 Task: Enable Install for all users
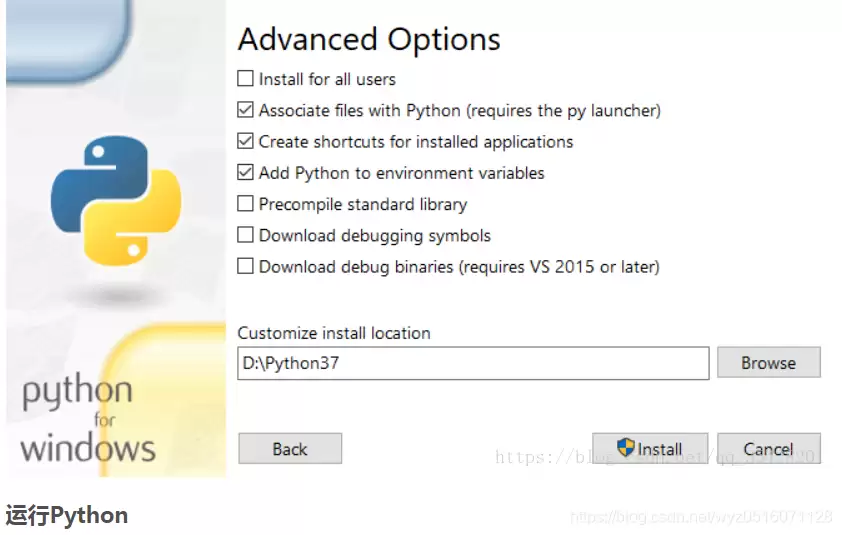[246, 79]
